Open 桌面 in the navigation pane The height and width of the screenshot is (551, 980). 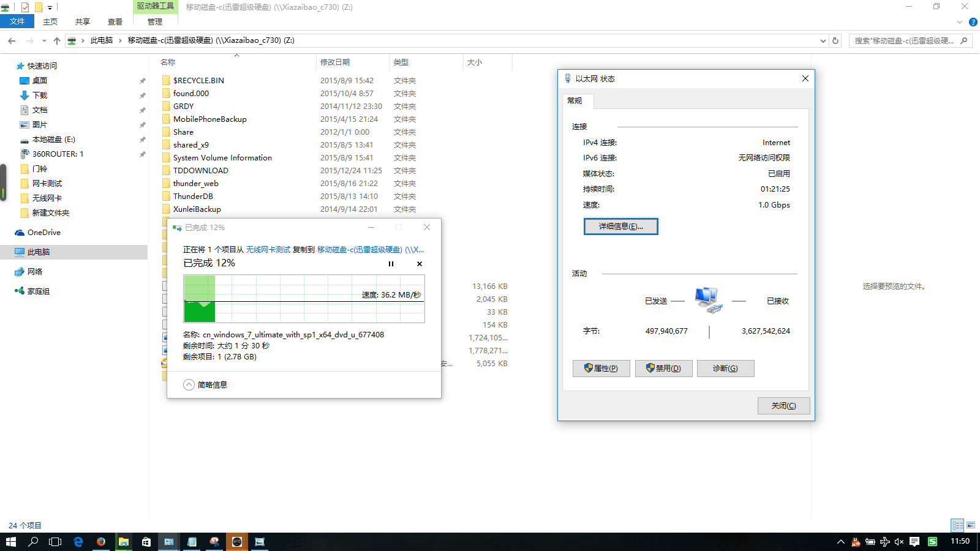[40, 81]
